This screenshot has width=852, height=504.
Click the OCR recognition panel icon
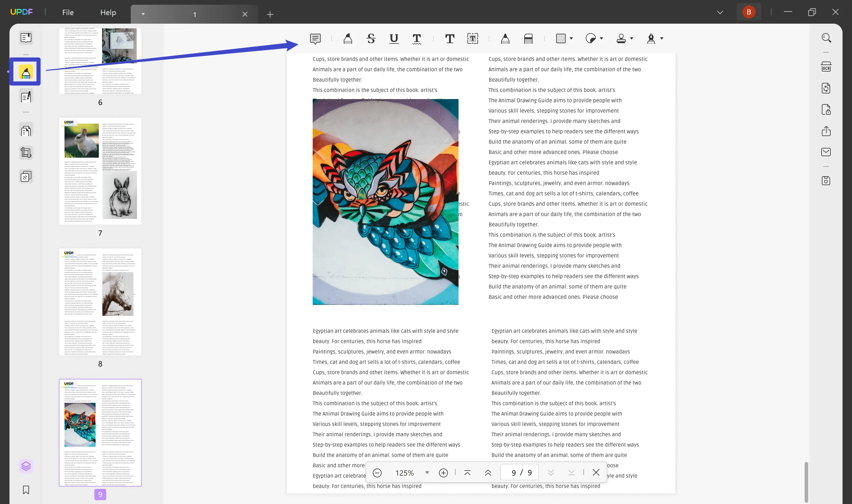(x=827, y=66)
